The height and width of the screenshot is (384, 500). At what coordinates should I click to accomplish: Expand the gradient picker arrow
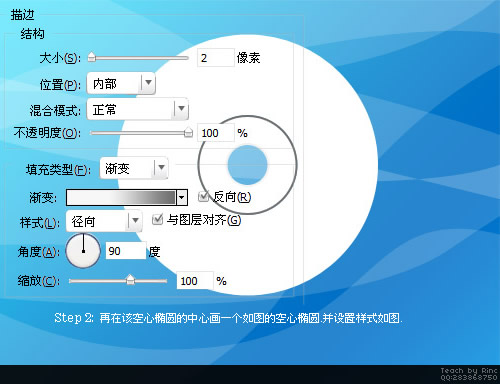[181, 197]
